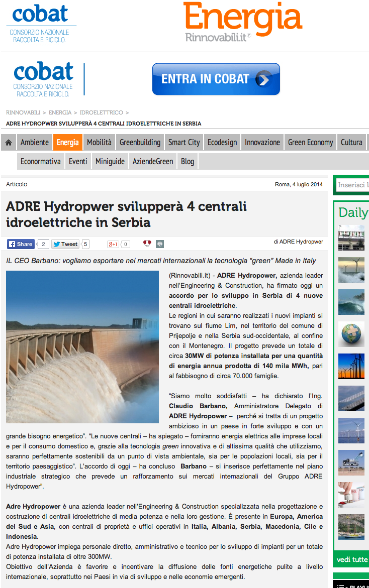Open the highlighted Energia tab
Viewport: 369px width, 588px height.
(x=67, y=143)
